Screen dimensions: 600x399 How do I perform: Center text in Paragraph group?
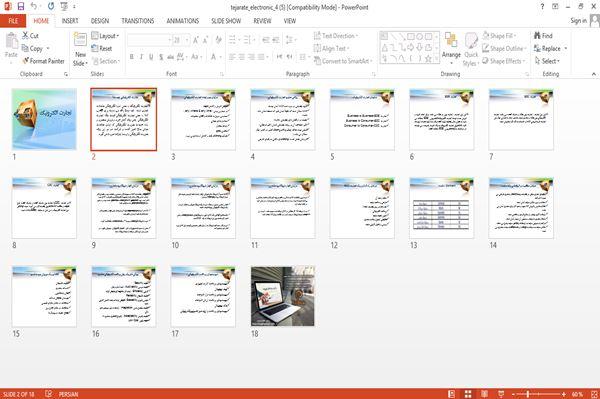click(x=241, y=57)
